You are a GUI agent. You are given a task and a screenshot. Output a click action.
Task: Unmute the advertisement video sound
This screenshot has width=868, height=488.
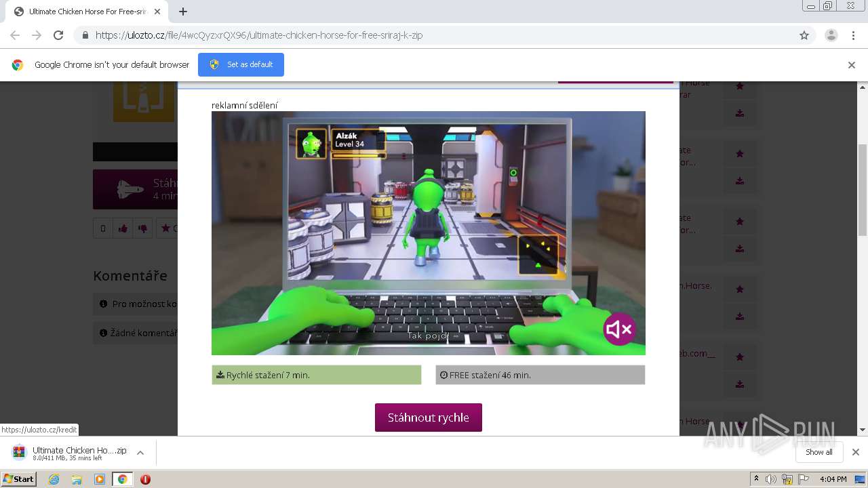click(619, 329)
